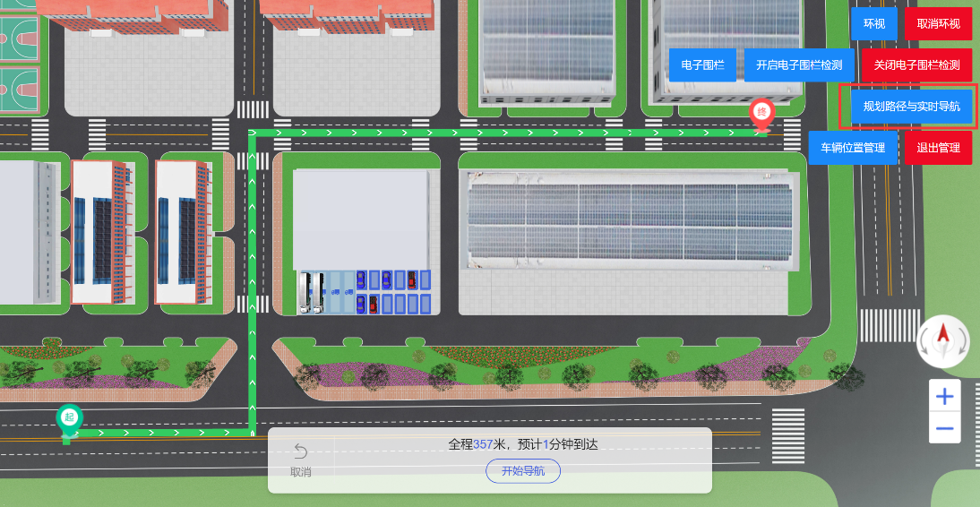Select the red car in top parking row
Viewport: 980px width, 507px height.
click(x=411, y=279)
